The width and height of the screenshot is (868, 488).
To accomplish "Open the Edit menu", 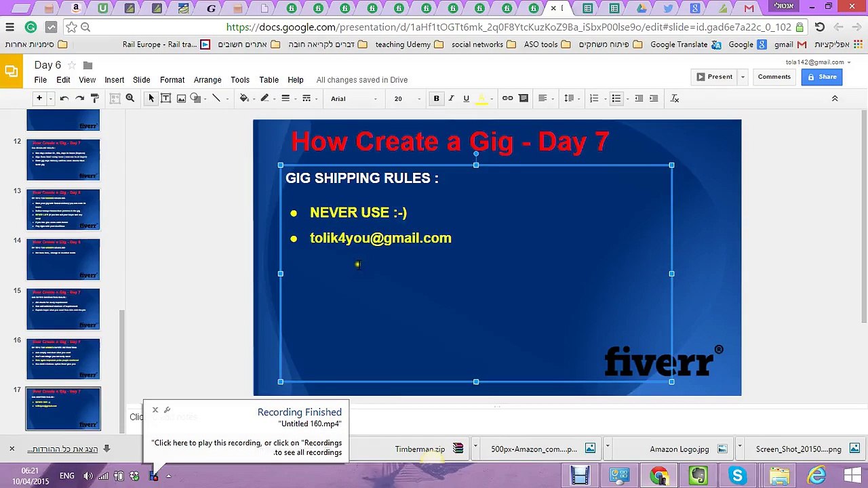I will 63,80.
